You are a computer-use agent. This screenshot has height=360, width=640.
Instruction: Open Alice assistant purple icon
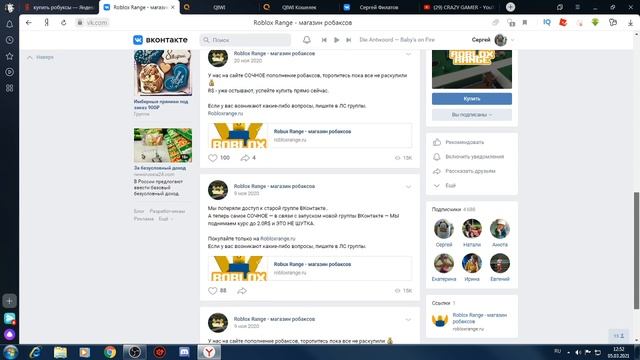10,335
